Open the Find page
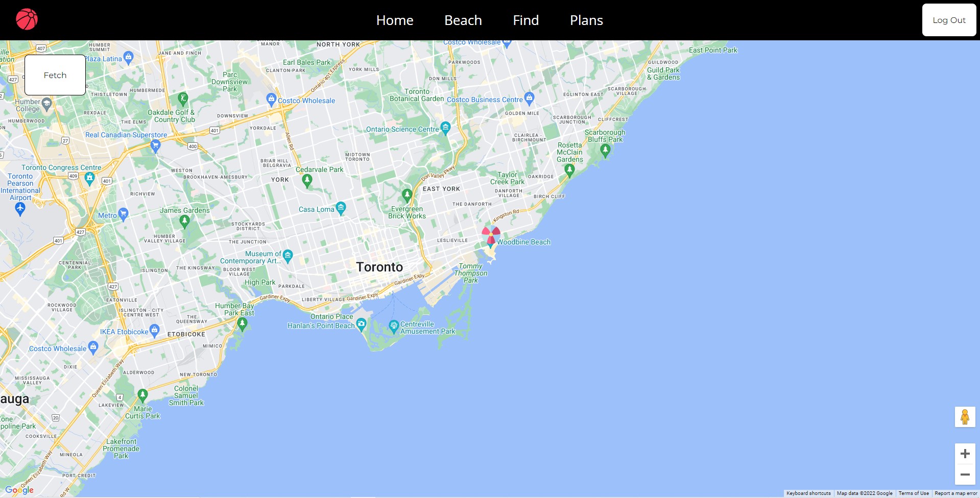Screen dimensions: 980x498 coord(526,20)
